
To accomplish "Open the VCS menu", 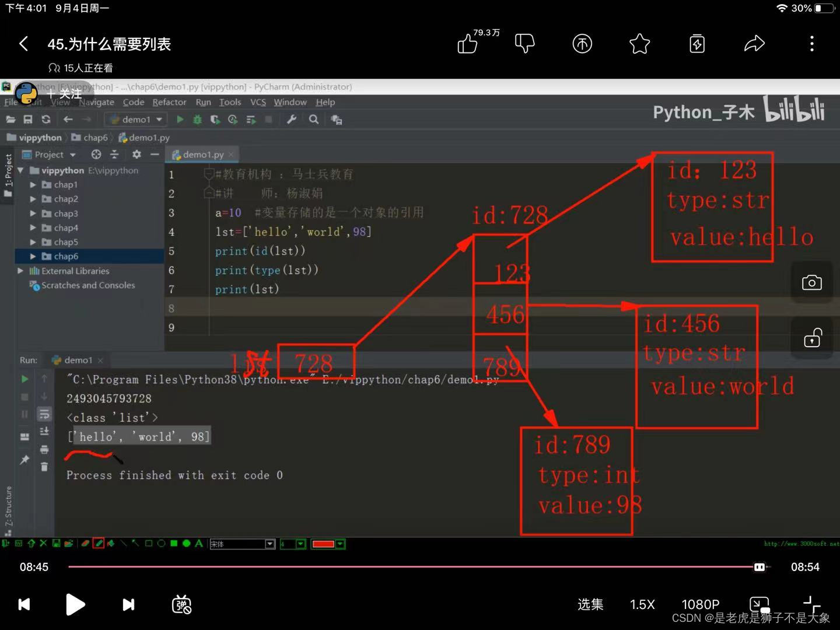I will click(x=258, y=102).
